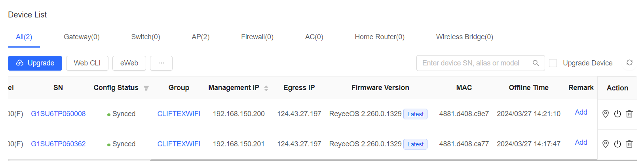Switch to the Gateway(0) tab
Image resolution: width=644 pixels, height=161 pixels.
(x=82, y=37)
